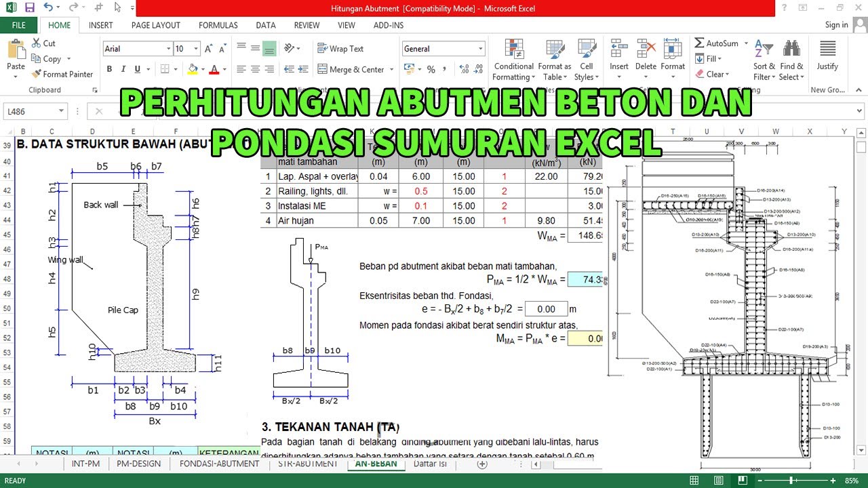This screenshot has height=488, width=868.
Task: Apply percent style
Action: [431, 69]
